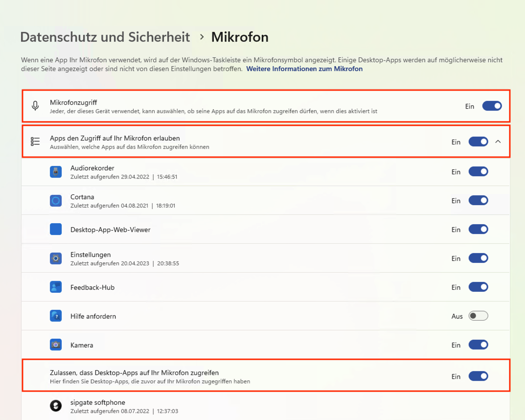Screen dimensions: 525x420
Task: Disable Zulassen, dass Desktop-Apps zugreifen toggle
Action: point(479,376)
